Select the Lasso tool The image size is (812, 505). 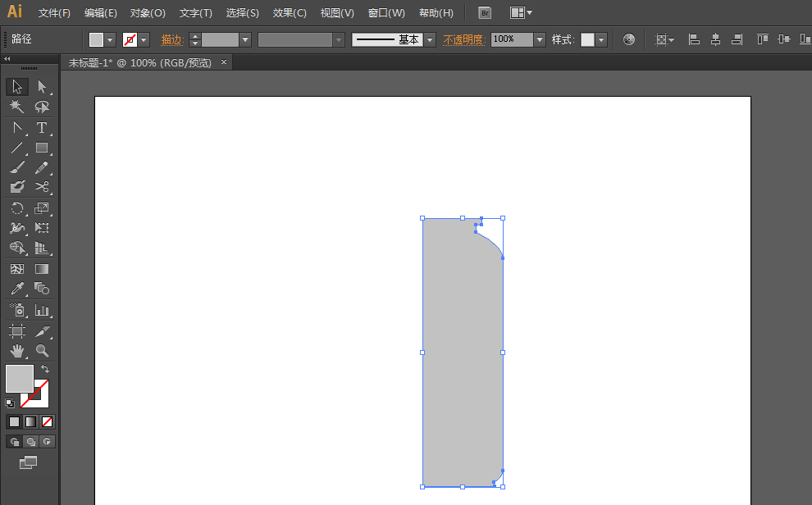coord(42,107)
